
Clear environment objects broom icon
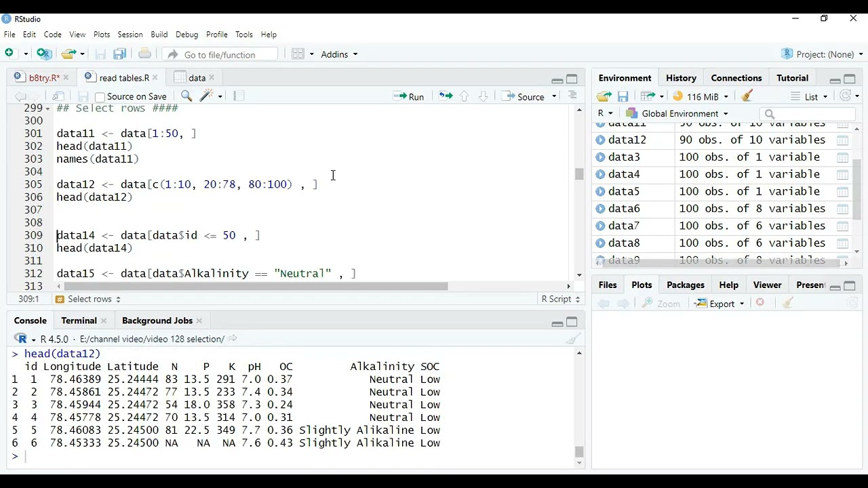point(747,96)
